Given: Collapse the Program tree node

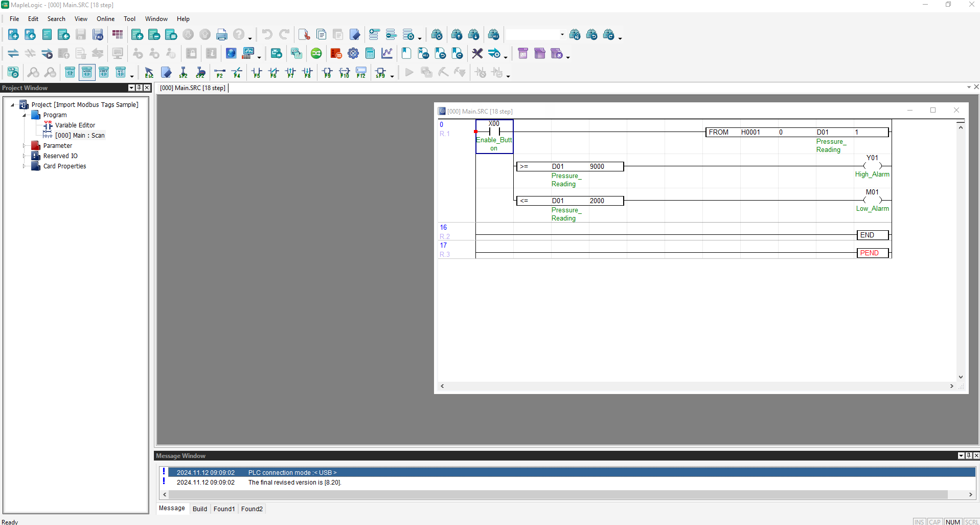Looking at the screenshot, I should [x=24, y=115].
